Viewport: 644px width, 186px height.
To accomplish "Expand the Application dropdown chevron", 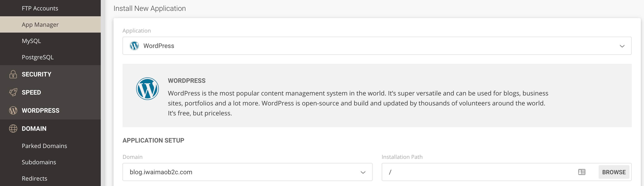I will click(622, 46).
